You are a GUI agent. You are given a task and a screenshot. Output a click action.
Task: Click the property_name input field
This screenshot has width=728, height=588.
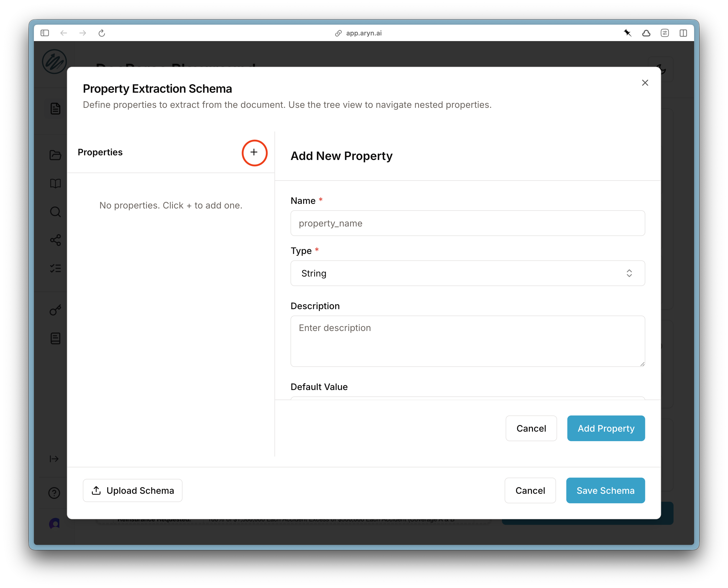click(x=467, y=223)
